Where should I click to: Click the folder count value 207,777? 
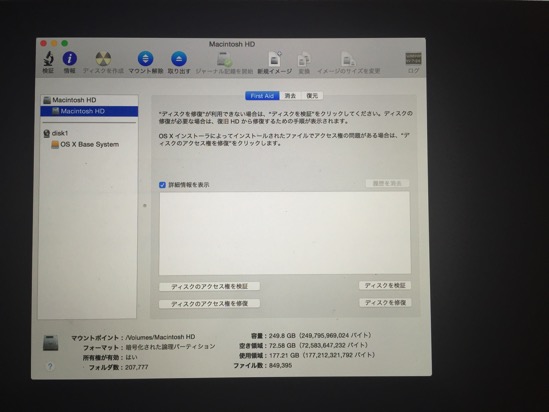point(137,367)
